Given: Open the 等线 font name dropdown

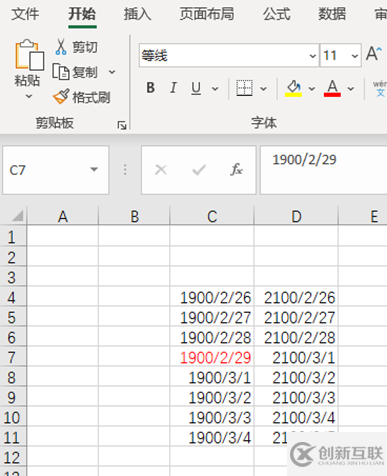Looking at the screenshot, I should [x=312, y=56].
